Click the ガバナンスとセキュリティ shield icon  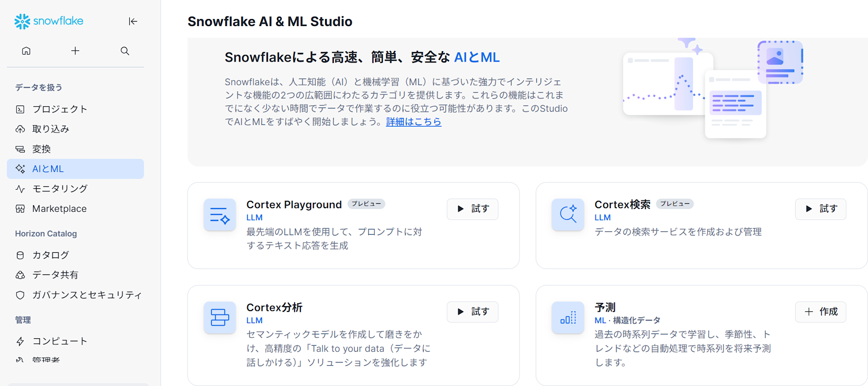click(x=20, y=295)
